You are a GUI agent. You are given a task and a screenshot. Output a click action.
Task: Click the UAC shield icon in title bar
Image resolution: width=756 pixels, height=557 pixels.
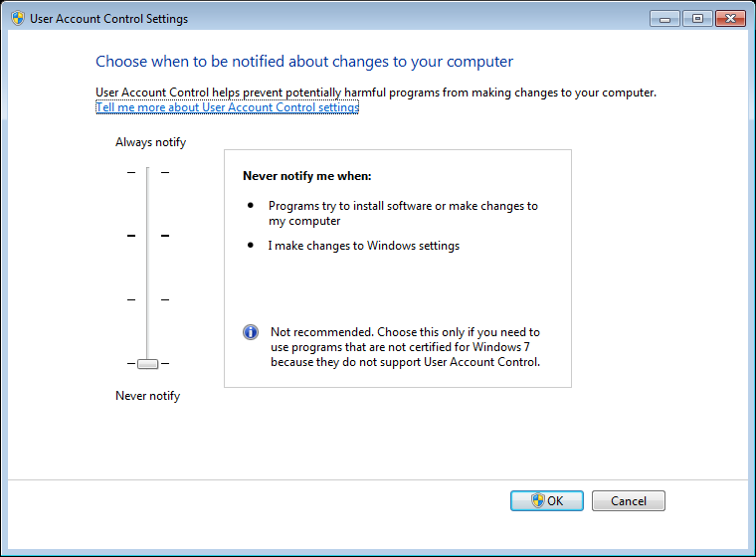[x=18, y=18]
